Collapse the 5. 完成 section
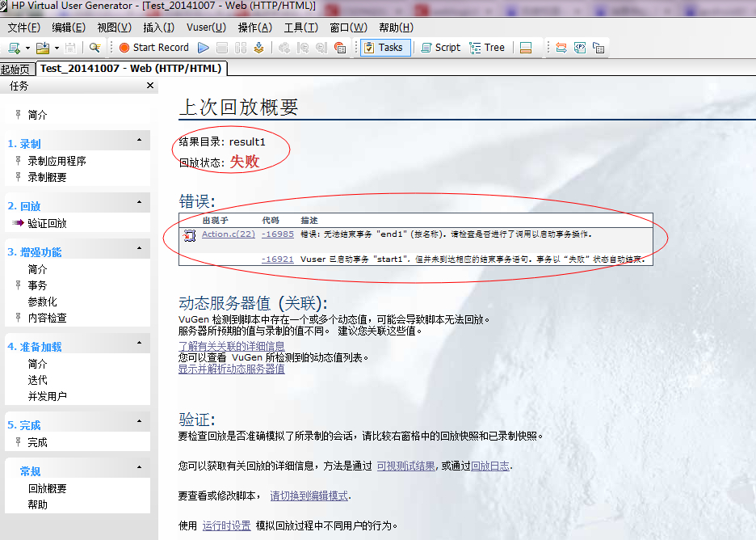The height and width of the screenshot is (540, 756). point(140,421)
